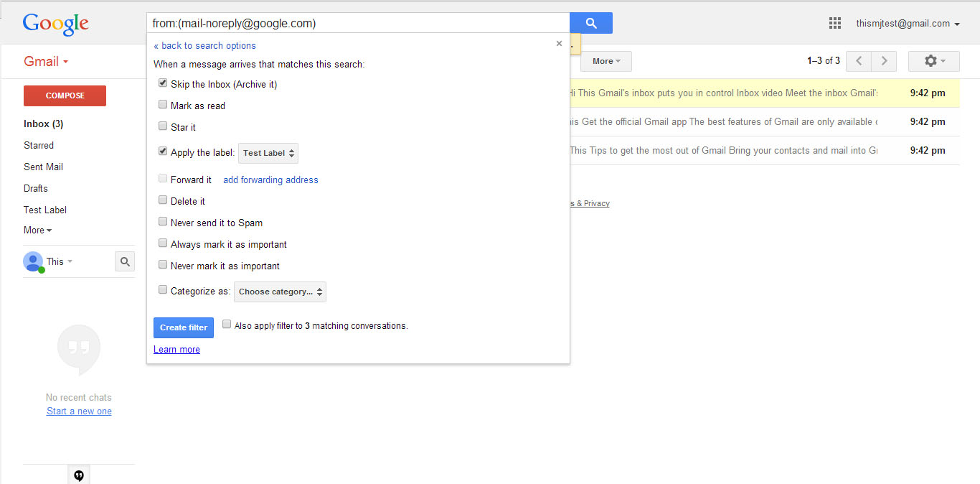Check the Star it option
The height and width of the screenshot is (484, 980).
point(163,126)
